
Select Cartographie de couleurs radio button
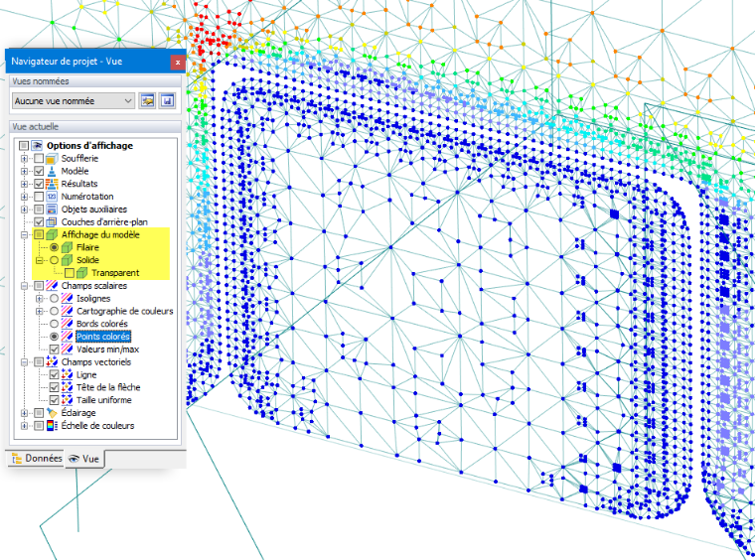[54, 311]
